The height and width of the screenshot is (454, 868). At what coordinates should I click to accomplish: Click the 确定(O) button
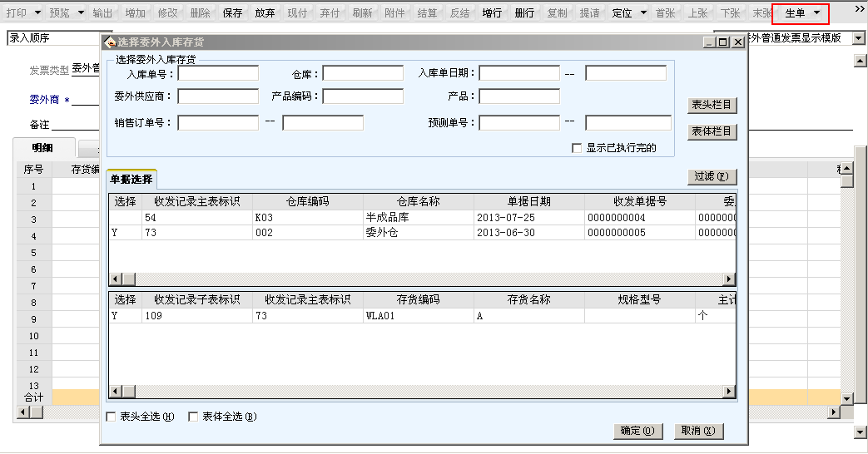tap(637, 431)
